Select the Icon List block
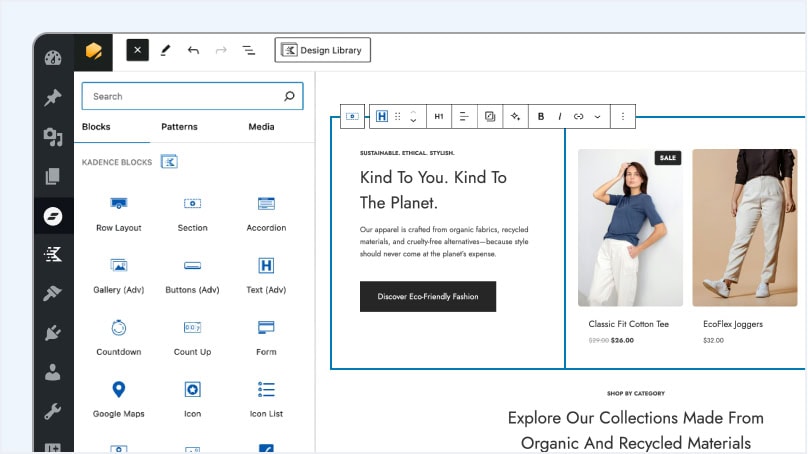Image resolution: width=808 pixels, height=454 pixels. tap(266, 399)
